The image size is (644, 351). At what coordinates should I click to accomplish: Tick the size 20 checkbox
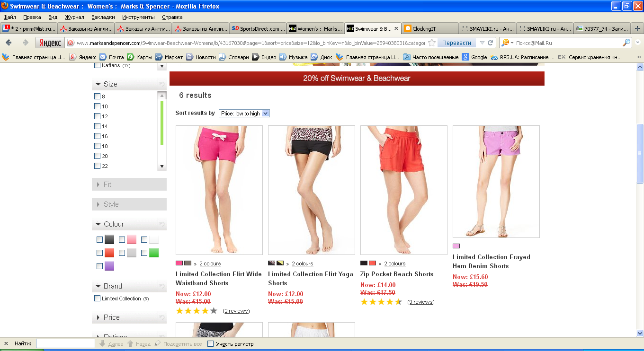click(97, 156)
